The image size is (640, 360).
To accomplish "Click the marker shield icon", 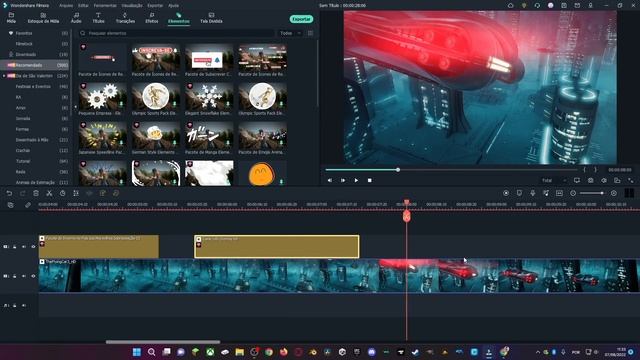I will click(x=519, y=193).
